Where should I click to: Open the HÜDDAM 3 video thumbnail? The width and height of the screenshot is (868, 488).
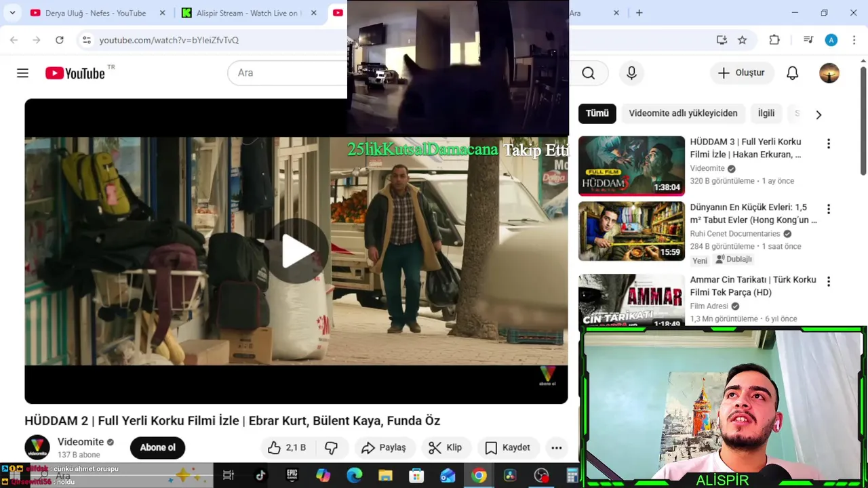[631, 166]
